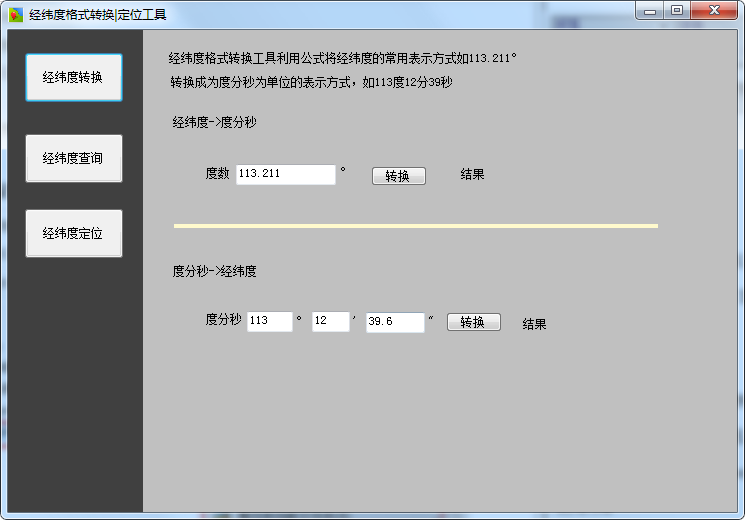Click the first description line mentioning 113.211°
Screen dimensions: 745x520
coord(342,58)
